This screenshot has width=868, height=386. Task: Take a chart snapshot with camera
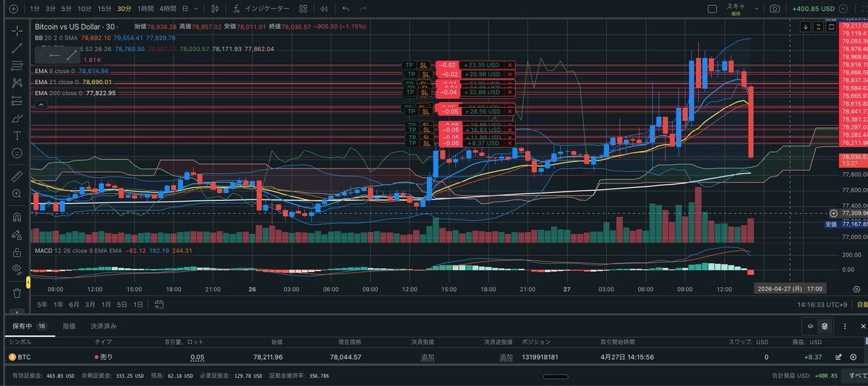775,9
